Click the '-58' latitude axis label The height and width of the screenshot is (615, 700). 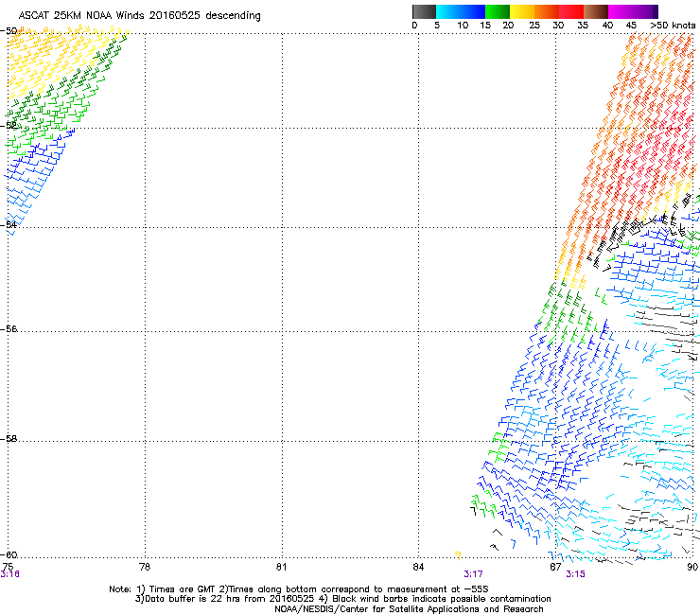pos(9,439)
